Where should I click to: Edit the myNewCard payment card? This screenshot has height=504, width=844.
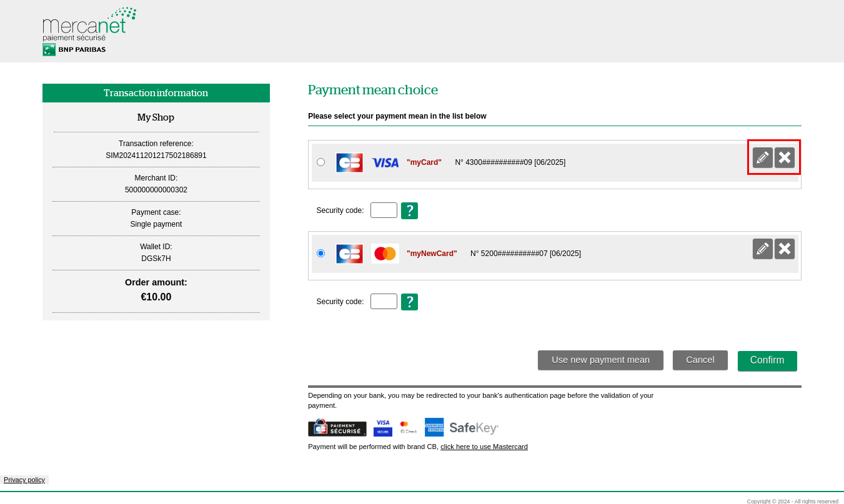[762, 249]
